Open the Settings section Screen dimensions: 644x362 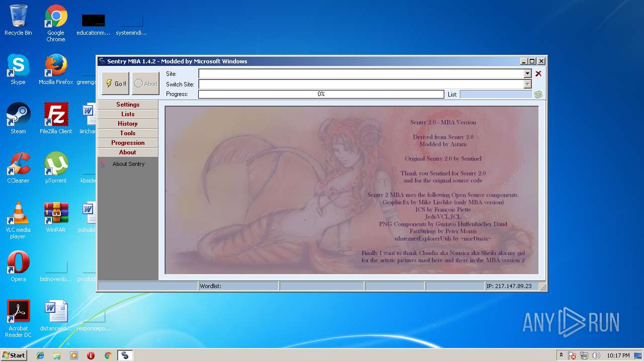point(128,105)
